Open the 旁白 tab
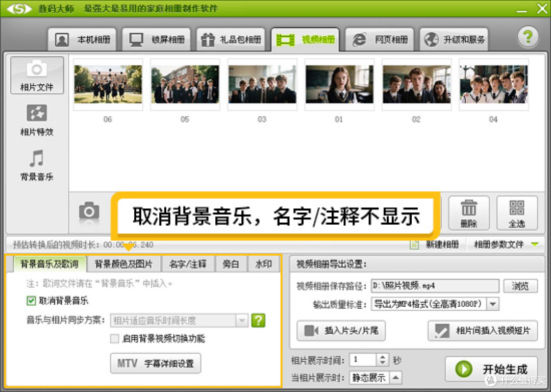The height and width of the screenshot is (392, 551). coord(231,264)
